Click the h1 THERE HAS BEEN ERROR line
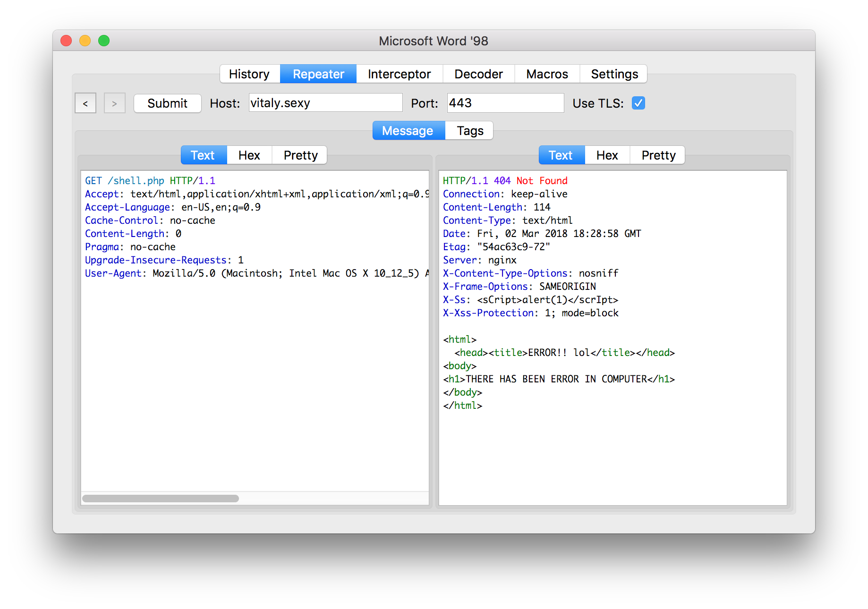 (x=559, y=379)
